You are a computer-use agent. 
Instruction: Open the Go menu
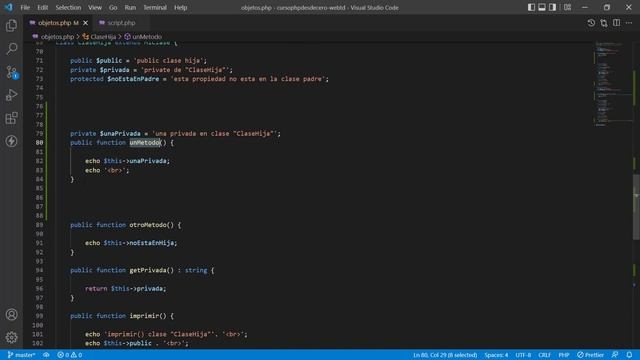pos(113,7)
